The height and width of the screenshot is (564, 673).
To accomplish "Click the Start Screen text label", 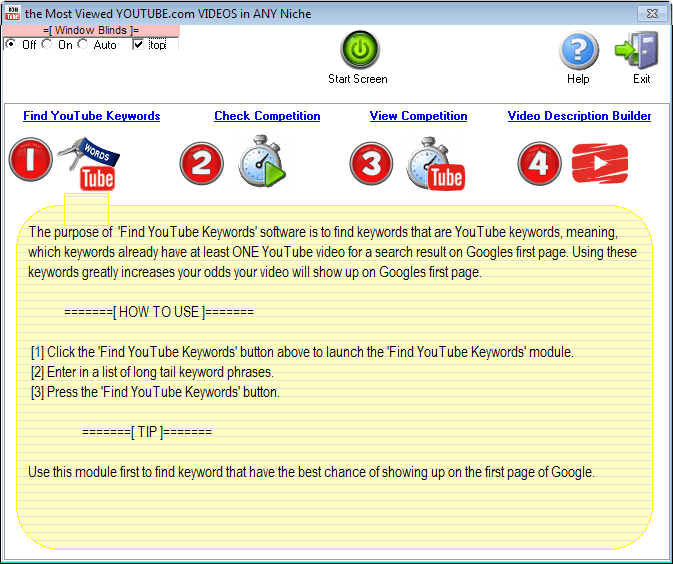I will [x=358, y=79].
